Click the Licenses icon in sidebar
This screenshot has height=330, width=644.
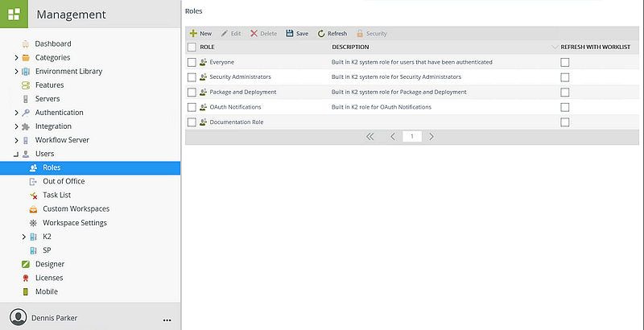coord(26,278)
